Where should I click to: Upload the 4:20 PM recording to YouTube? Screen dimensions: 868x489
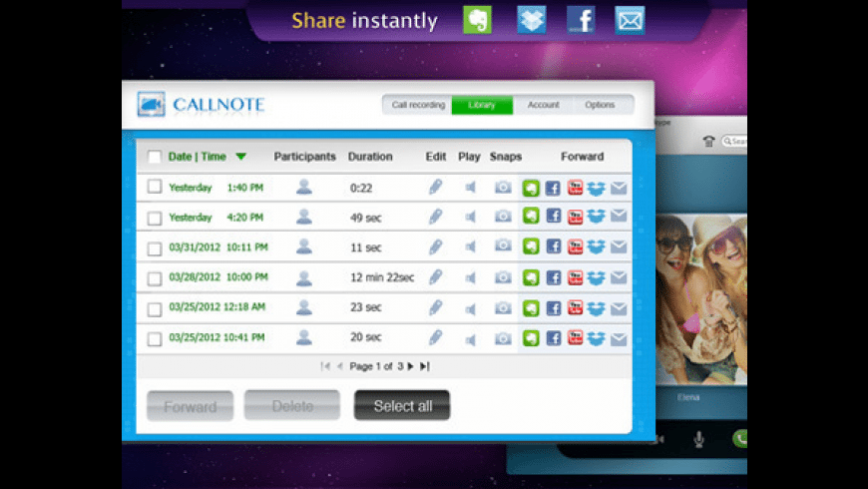click(x=575, y=217)
